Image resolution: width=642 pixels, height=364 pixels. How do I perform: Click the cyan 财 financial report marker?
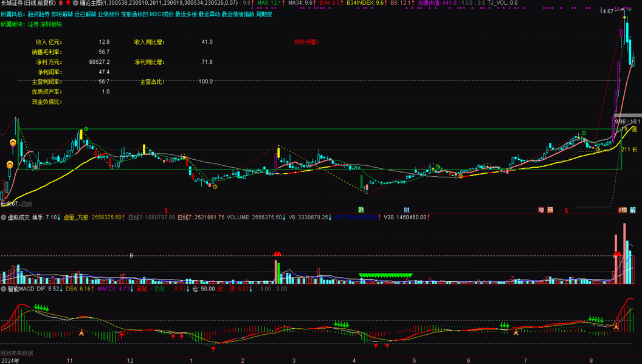(x=406, y=210)
